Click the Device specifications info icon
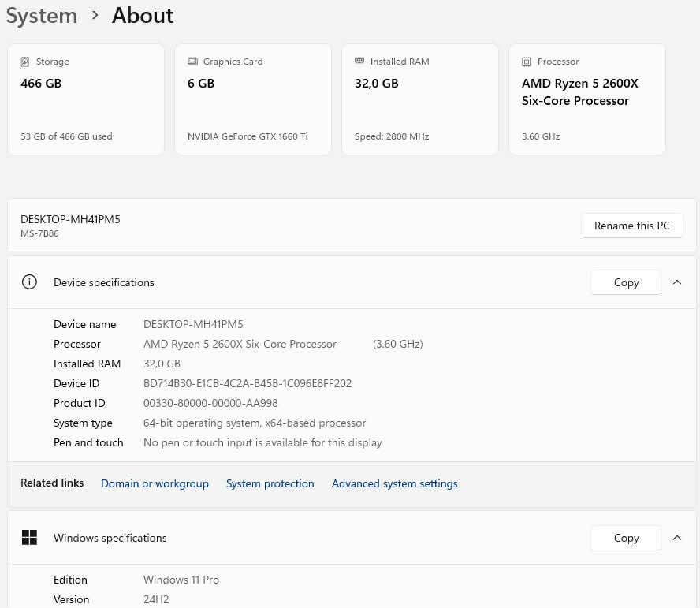 29,282
